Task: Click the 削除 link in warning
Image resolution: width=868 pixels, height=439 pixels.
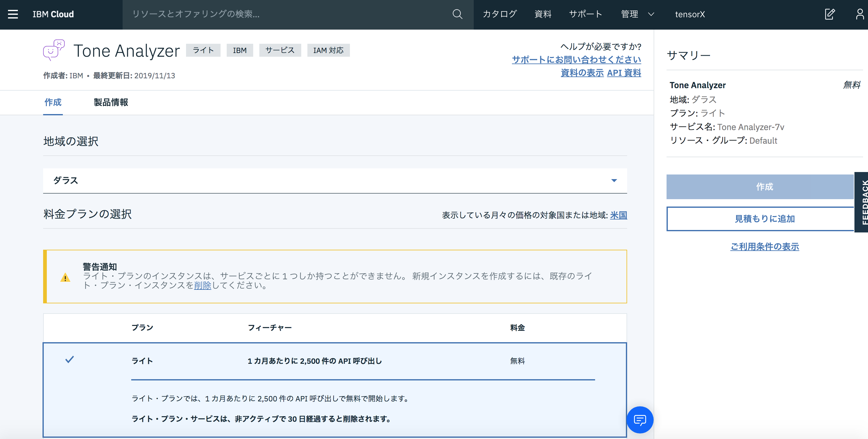Action: point(202,285)
